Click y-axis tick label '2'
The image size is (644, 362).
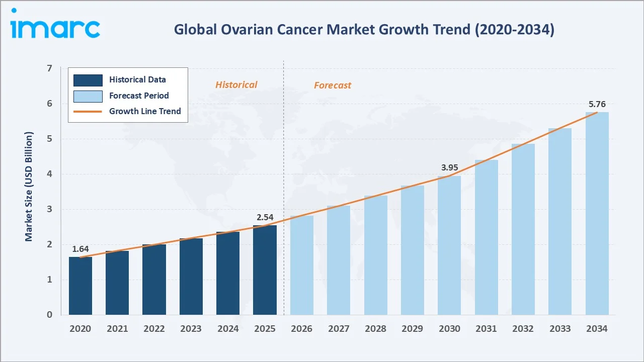coord(49,244)
